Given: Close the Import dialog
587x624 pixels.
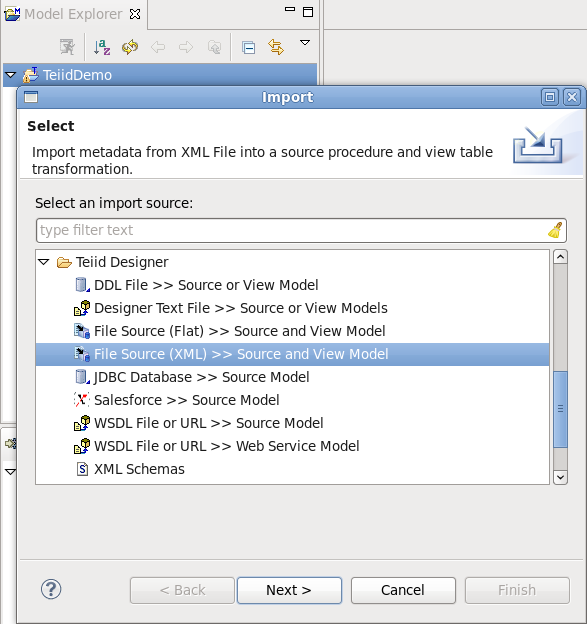Looking at the screenshot, I should [572, 97].
